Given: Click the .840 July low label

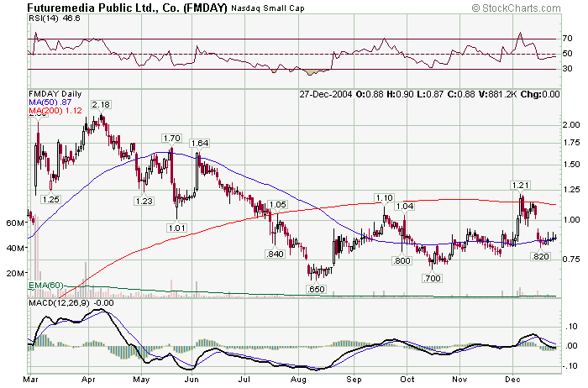Looking at the screenshot, I should tap(275, 254).
